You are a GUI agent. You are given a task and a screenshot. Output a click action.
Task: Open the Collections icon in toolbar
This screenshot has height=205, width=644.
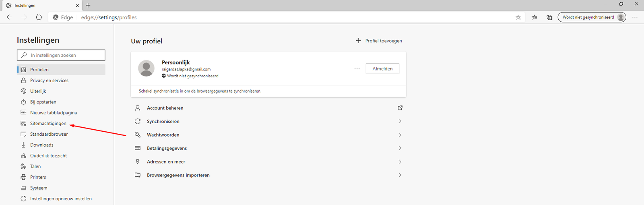pyautogui.click(x=549, y=17)
